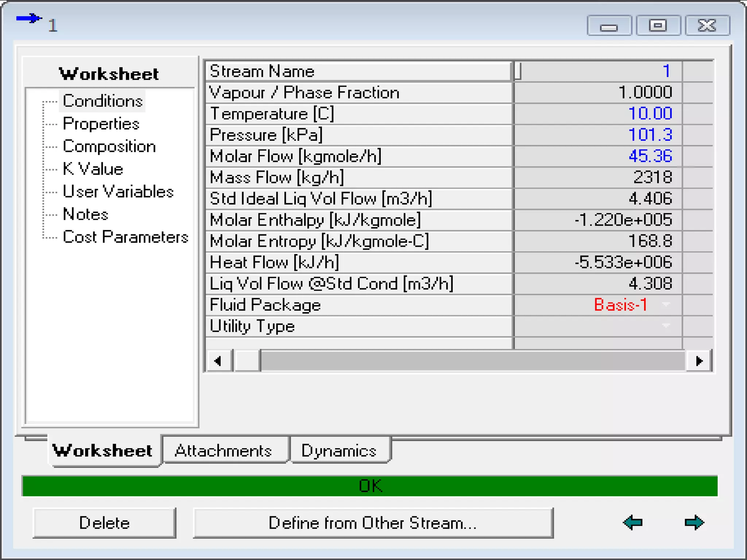Click the Delete button
This screenshot has width=747, height=560.
pyautogui.click(x=104, y=523)
